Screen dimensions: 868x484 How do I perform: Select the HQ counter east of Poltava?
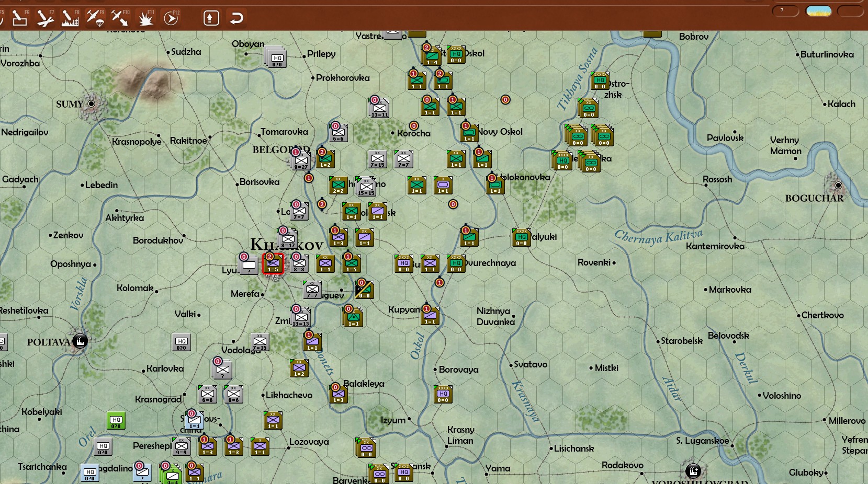point(181,342)
